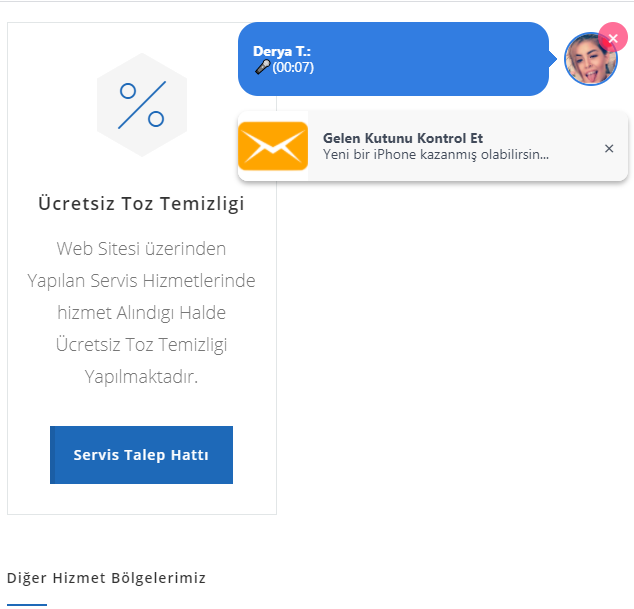
Task: Click the Ücretsiz Toz Temizligi heading
Action: tap(141, 203)
